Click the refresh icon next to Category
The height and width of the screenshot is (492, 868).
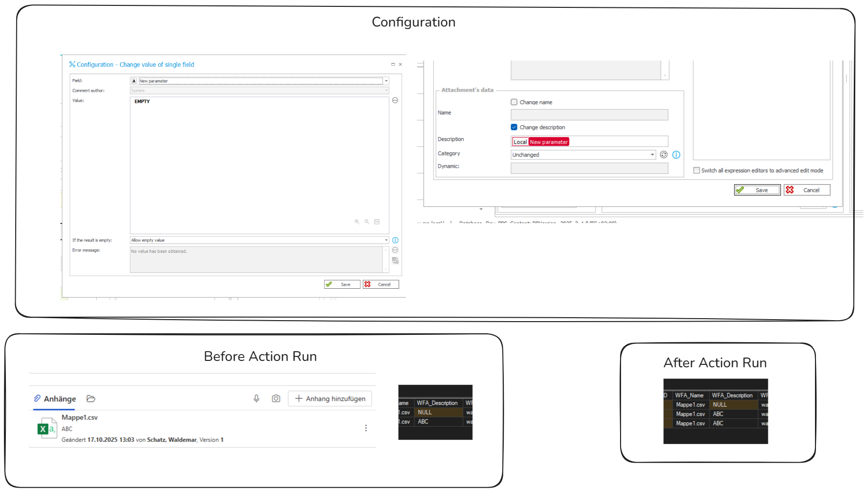point(664,155)
